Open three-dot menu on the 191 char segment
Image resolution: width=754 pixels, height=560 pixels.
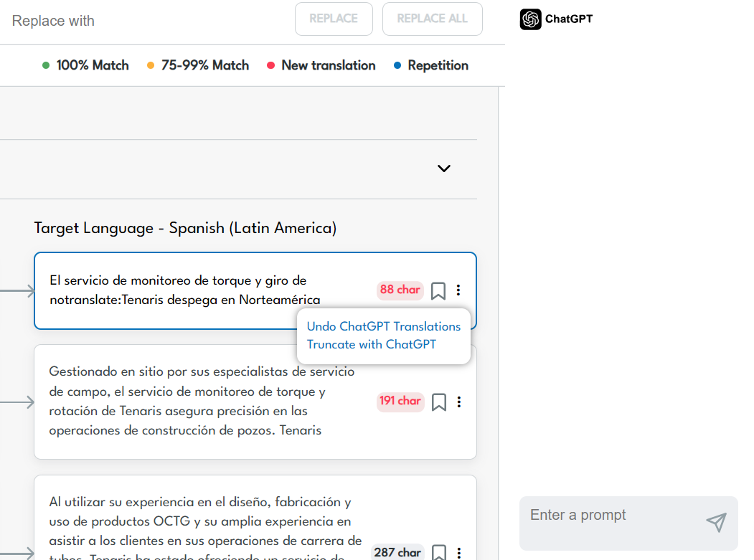pyautogui.click(x=459, y=402)
